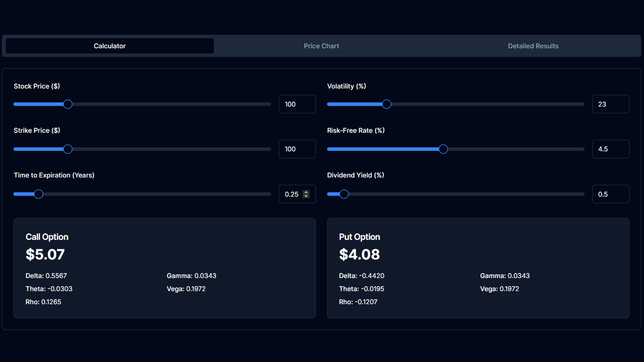Focus the Stock Price input field
Image resolution: width=644 pixels, height=362 pixels.
297,104
